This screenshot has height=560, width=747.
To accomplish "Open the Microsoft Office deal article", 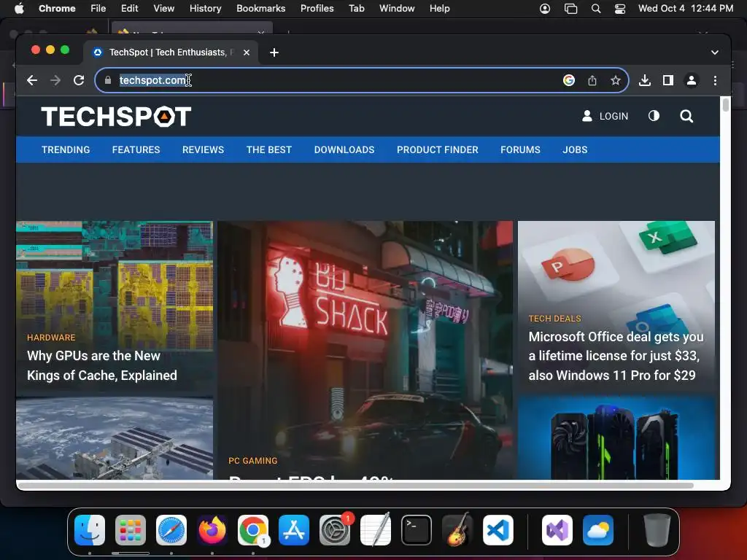I will (x=616, y=356).
